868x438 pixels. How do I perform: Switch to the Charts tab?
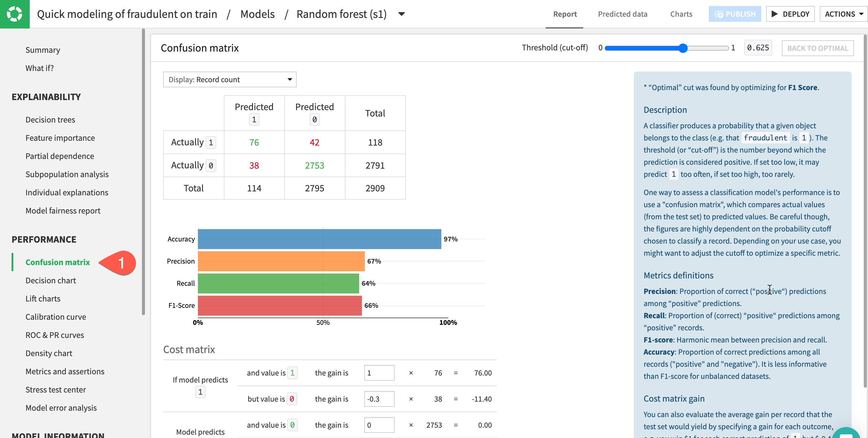tap(681, 14)
